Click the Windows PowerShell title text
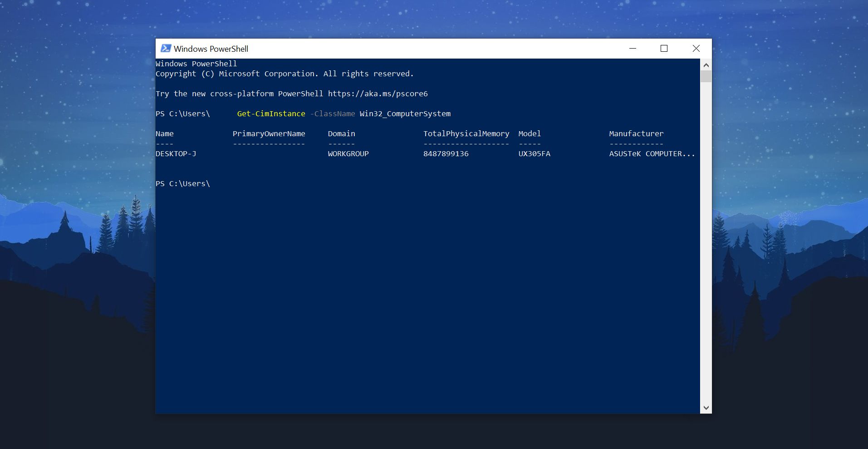This screenshot has height=449, width=868. 211,49
